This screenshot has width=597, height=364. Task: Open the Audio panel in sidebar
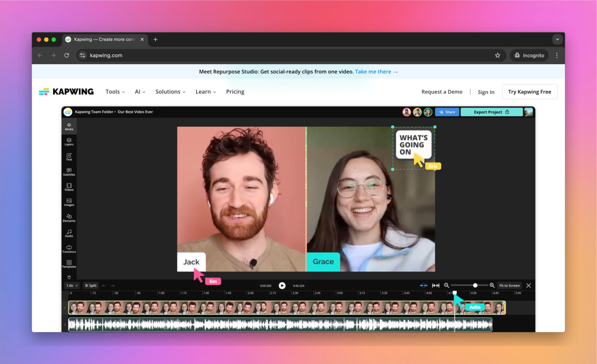click(x=69, y=233)
